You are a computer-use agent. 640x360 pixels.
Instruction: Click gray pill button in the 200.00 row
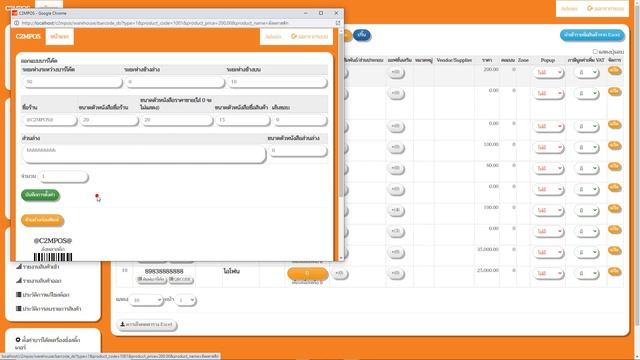[396, 73]
